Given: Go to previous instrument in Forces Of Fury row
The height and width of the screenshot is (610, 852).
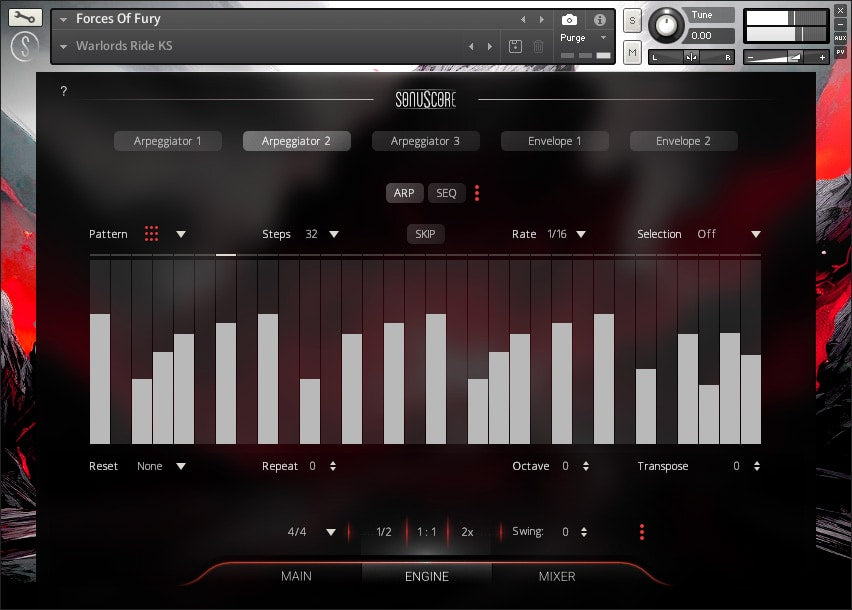Looking at the screenshot, I should pos(523,20).
